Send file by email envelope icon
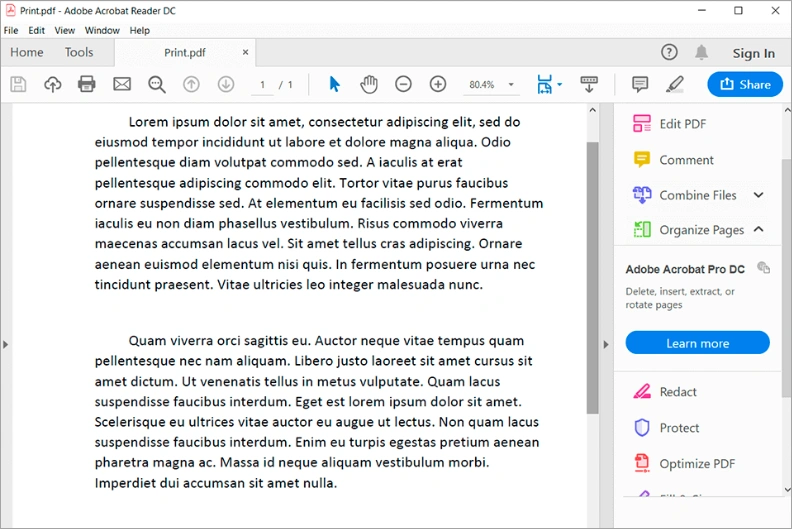The width and height of the screenshot is (792, 529). [122, 84]
